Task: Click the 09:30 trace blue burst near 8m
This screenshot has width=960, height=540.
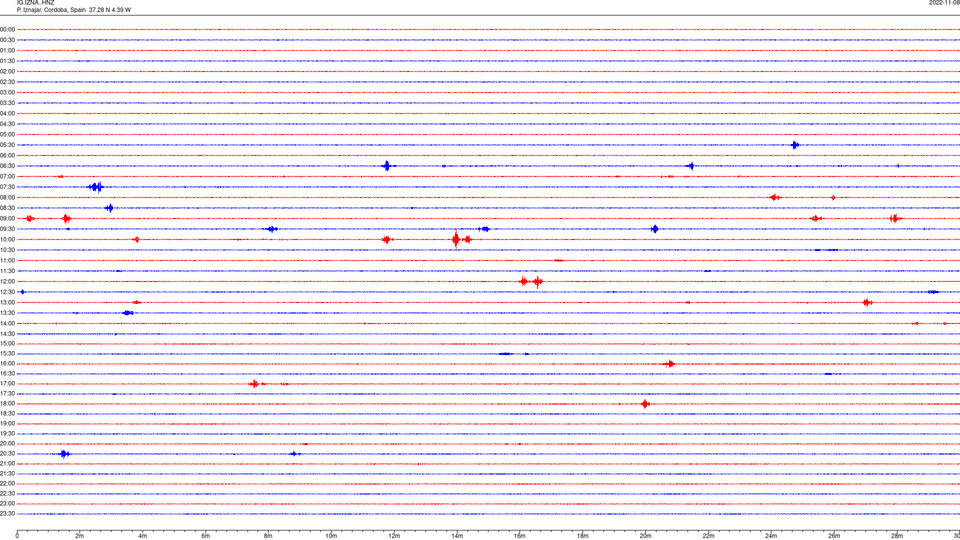Action: (271, 229)
